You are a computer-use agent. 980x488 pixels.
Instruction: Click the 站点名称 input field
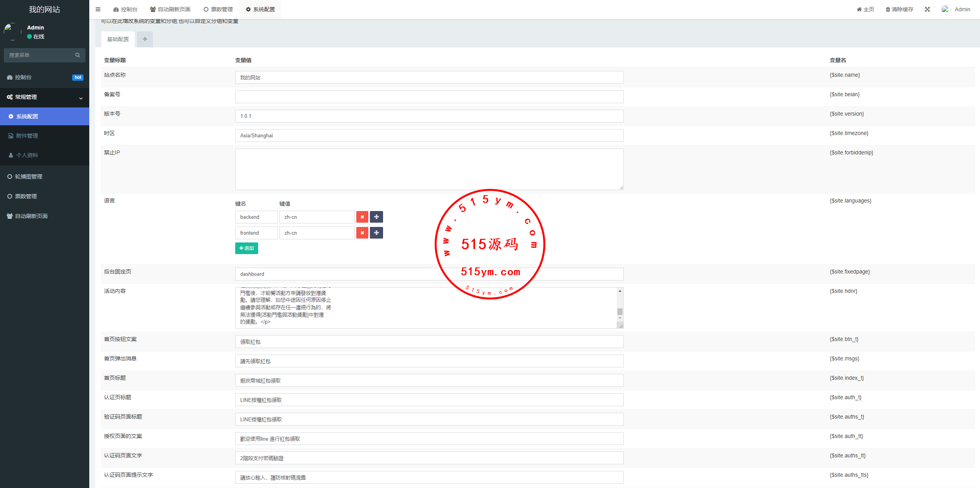(x=429, y=78)
